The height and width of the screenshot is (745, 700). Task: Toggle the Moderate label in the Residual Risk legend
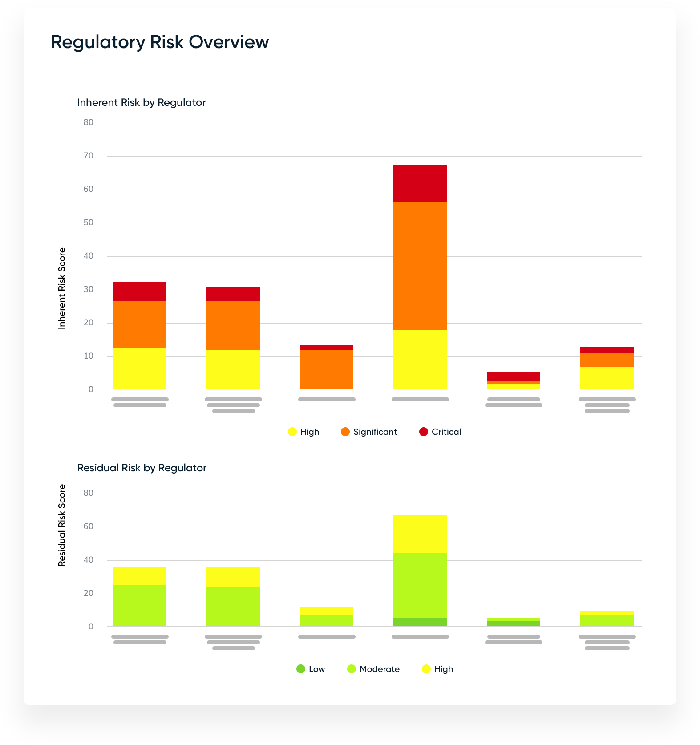point(379,669)
